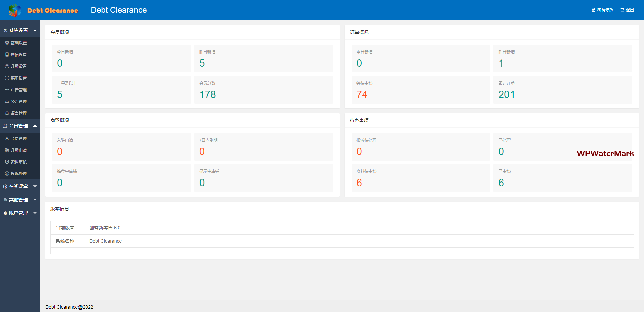This screenshot has height=312, width=644.
Task: Open 菜单设置 in the sidebar
Action: (19, 78)
